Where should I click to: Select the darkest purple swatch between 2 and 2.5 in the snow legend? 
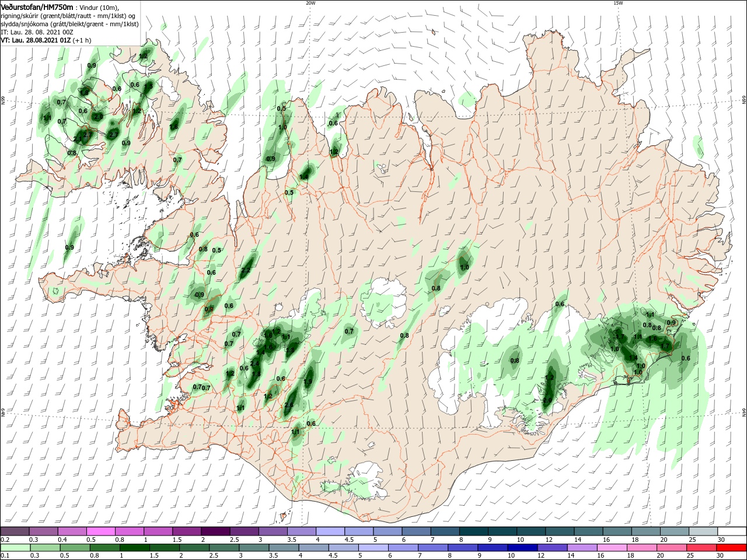pyautogui.click(x=215, y=531)
